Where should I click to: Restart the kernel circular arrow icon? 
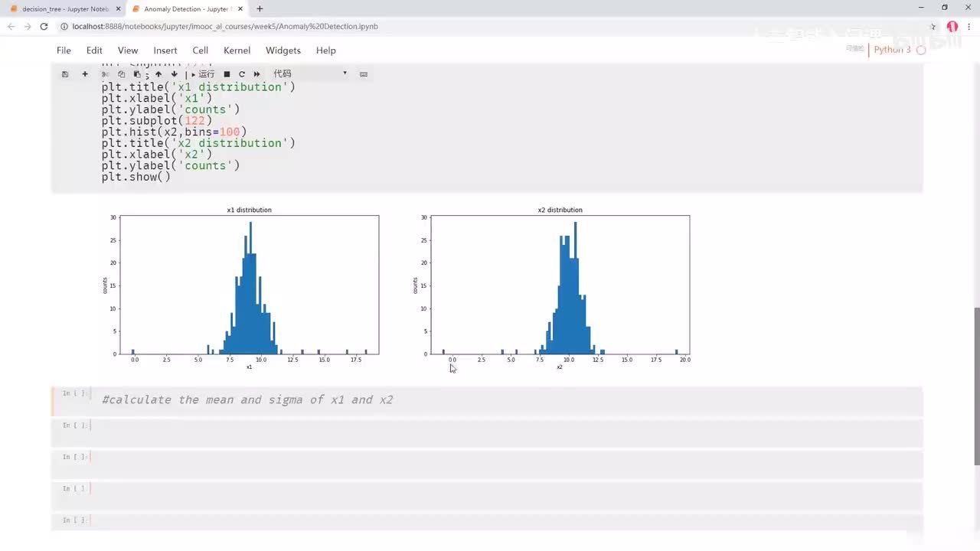click(x=242, y=74)
